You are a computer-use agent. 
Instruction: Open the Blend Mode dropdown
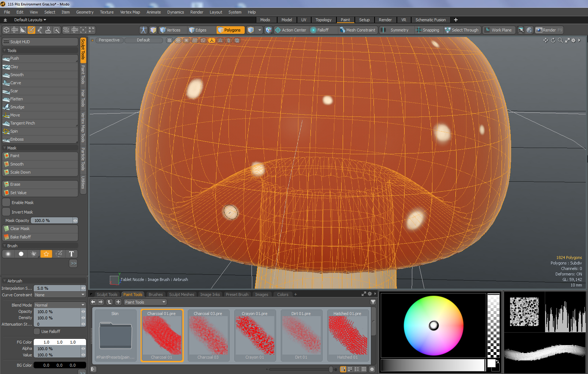tap(60, 305)
